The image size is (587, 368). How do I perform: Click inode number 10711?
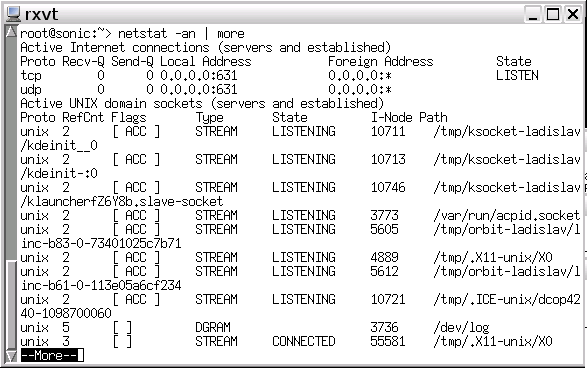pyautogui.click(x=388, y=131)
